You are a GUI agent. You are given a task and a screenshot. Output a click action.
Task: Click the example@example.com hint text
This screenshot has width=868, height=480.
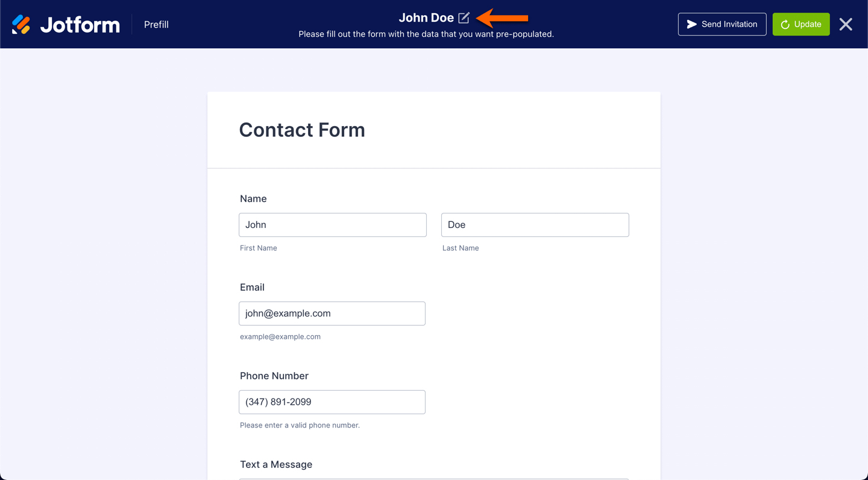click(x=280, y=336)
